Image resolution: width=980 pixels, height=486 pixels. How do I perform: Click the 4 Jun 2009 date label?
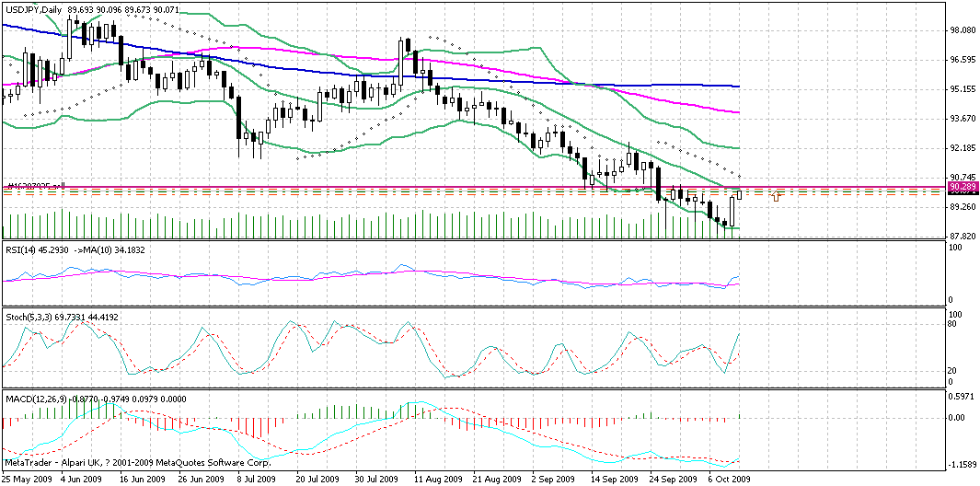pyautogui.click(x=81, y=479)
